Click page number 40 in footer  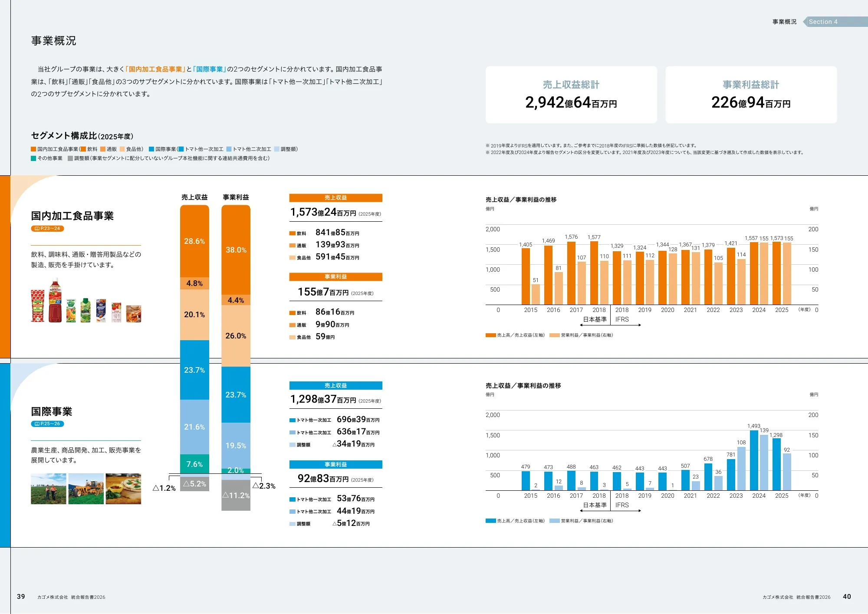(x=847, y=597)
